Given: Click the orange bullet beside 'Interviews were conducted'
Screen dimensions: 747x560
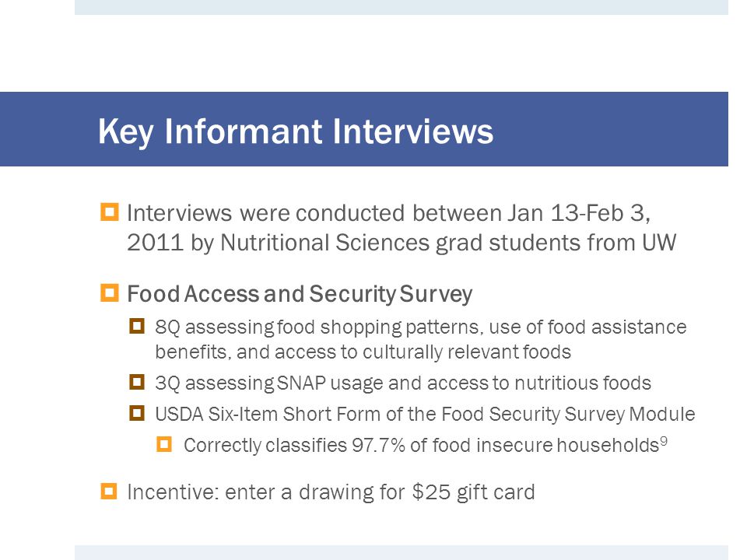Looking at the screenshot, I should pyautogui.click(x=109, y=212).
